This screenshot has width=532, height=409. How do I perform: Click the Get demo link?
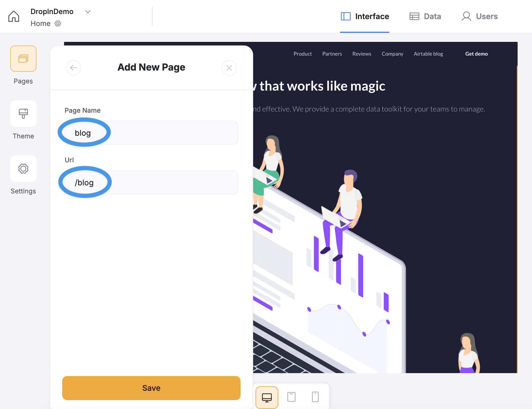click(x=477, y=54)
